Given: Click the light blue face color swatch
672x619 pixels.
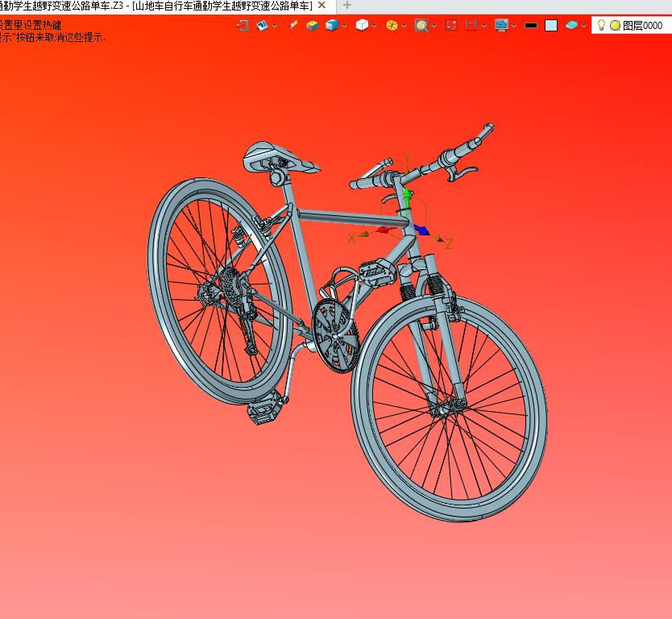Looking at the screenshot, I should [551, 26].
